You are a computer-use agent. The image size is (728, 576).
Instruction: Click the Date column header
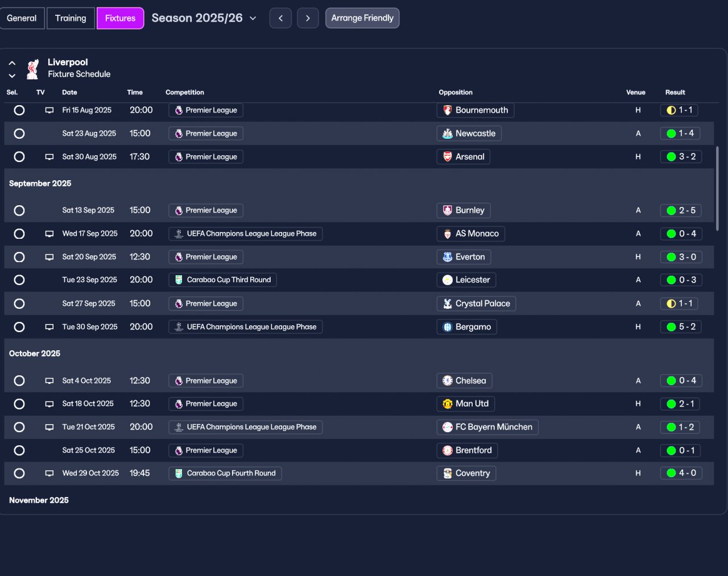[x=69, y=92]
